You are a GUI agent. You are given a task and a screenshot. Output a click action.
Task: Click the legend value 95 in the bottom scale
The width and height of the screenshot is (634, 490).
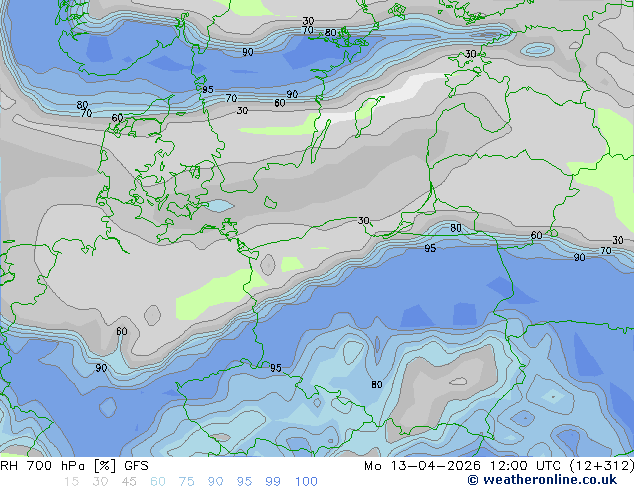[244, 482]
